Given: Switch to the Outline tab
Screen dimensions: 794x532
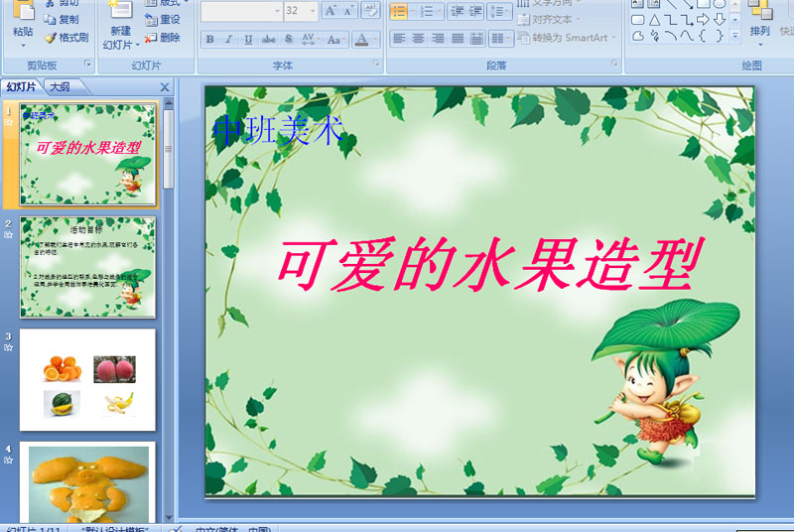Looking at the screenshot, I should 61,87.
